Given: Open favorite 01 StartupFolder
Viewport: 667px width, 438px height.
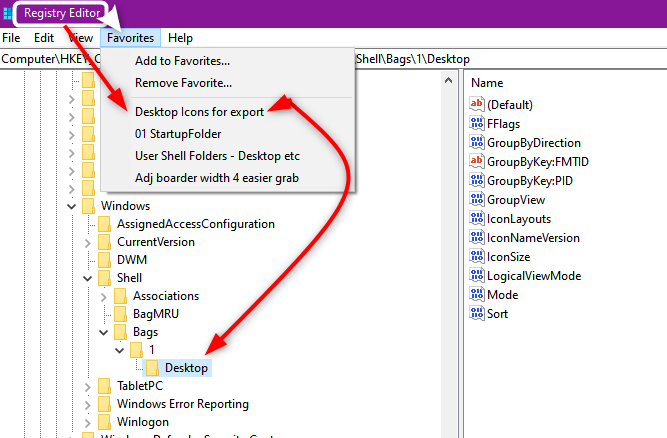Looking at the screenshot, I should click(178, 134).
